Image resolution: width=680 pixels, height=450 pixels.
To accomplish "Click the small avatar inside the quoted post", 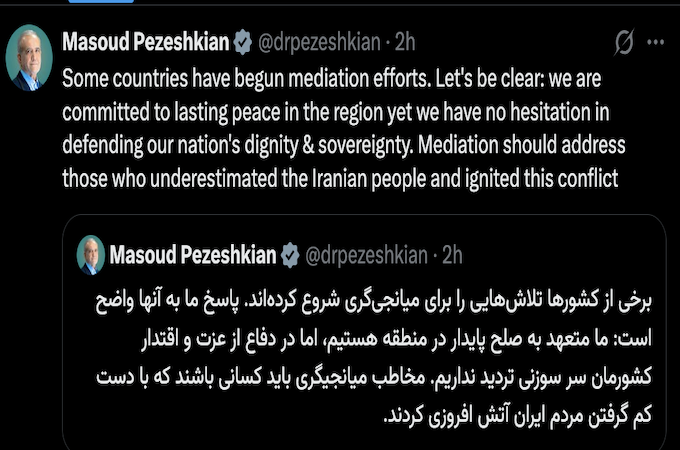I will (92, 254).
